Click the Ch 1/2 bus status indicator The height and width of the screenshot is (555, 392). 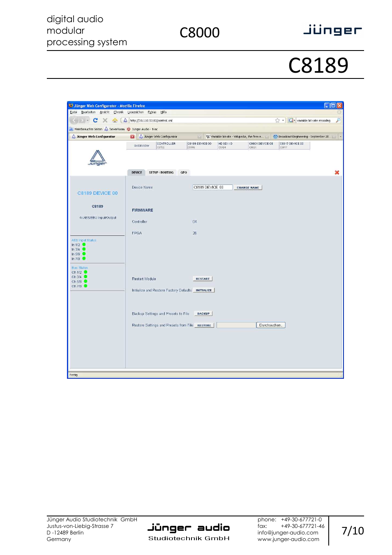point(85,272)
